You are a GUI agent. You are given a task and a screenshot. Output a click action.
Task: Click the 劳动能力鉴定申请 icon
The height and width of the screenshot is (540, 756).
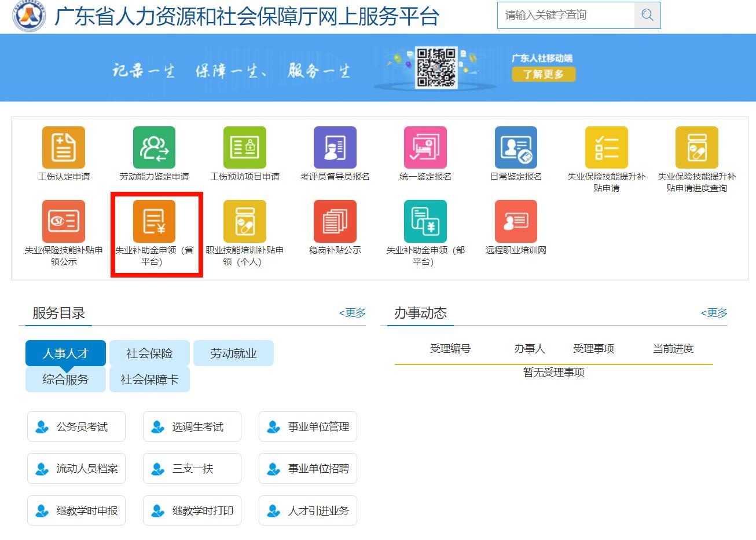(x=154, y=148)
